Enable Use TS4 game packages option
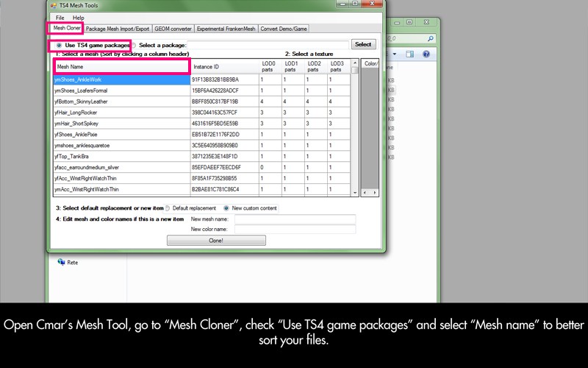Screen dimensions: 588x368 (x=59, y=45)
